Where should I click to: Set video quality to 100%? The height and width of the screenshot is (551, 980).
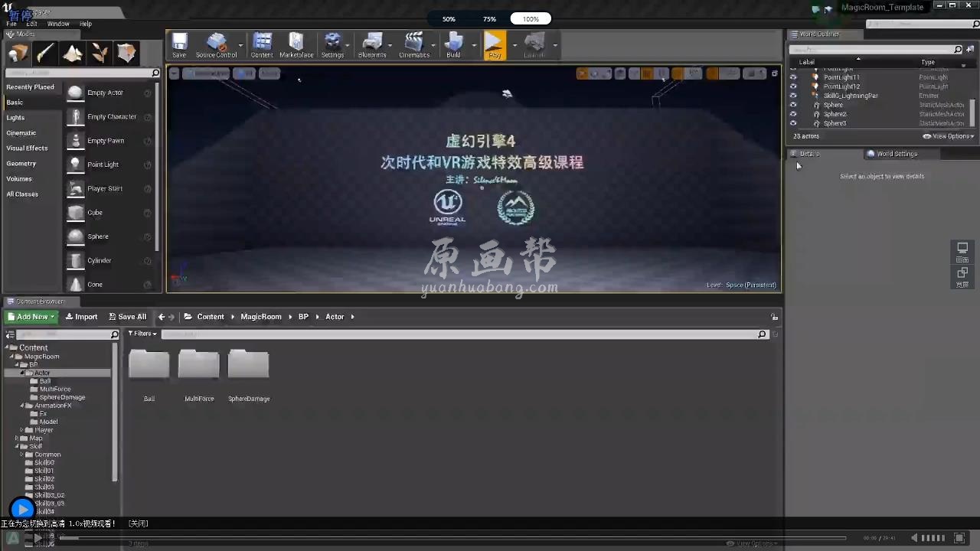pos(531,19)
